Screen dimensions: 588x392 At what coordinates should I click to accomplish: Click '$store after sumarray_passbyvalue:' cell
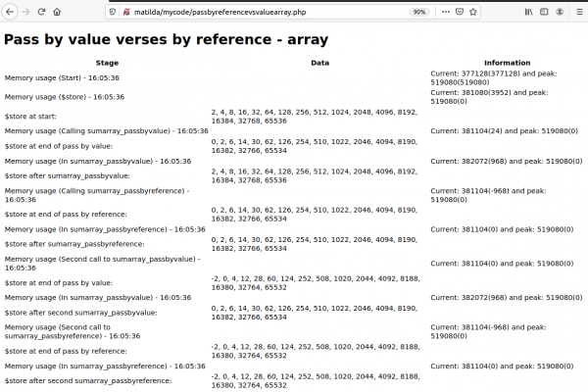pyautogui.click(x=67, y=176)
